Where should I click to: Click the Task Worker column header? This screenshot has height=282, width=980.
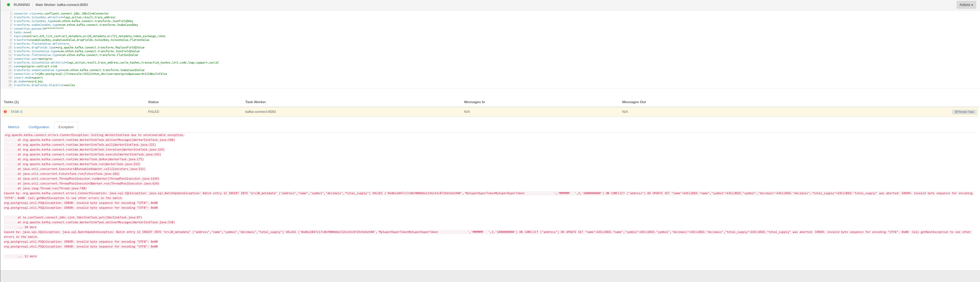[256, 102]
